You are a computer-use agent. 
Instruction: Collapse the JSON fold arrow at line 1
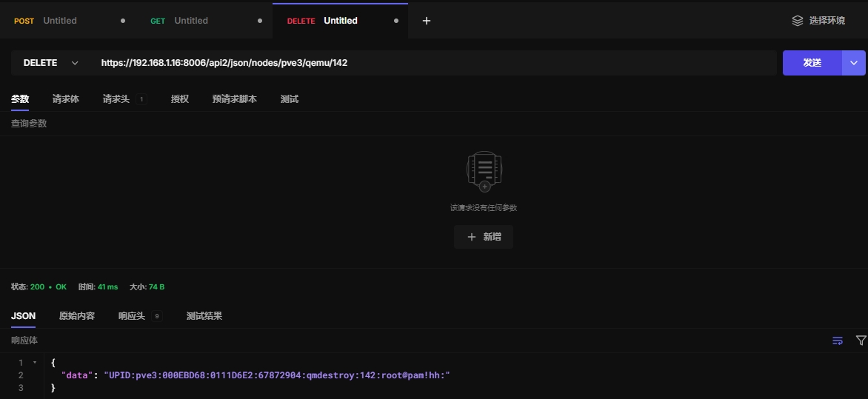(x=34, y=363)
